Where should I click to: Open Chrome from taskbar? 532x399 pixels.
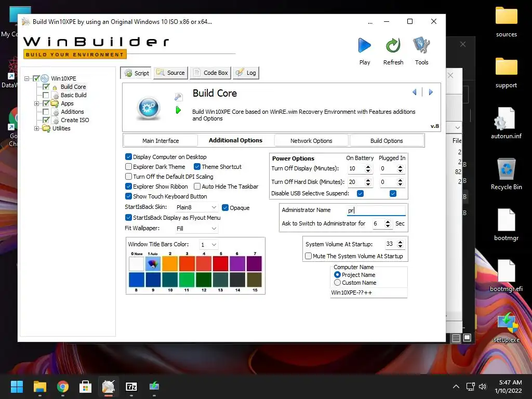(63, 387)
